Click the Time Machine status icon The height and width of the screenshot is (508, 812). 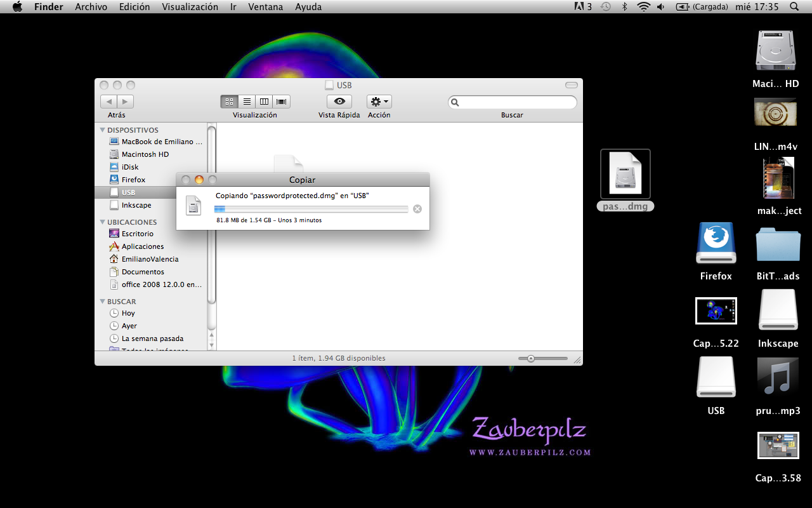tap(606, 7)
